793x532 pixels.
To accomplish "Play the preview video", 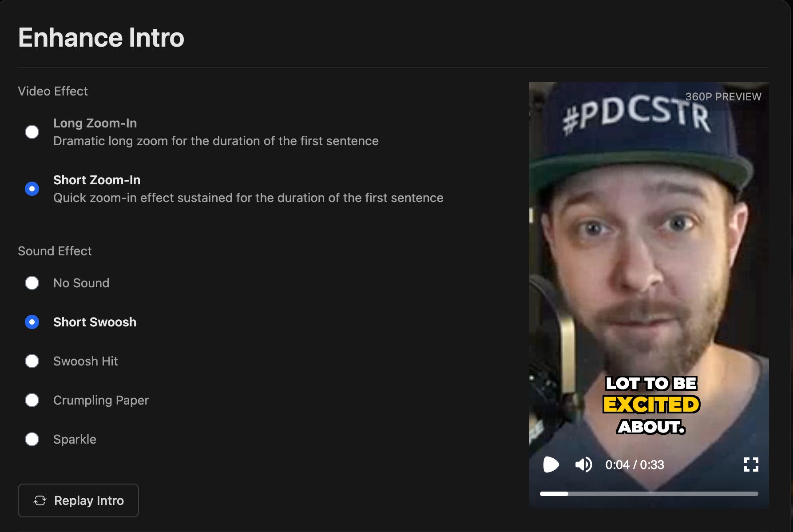I will point(551,465).
